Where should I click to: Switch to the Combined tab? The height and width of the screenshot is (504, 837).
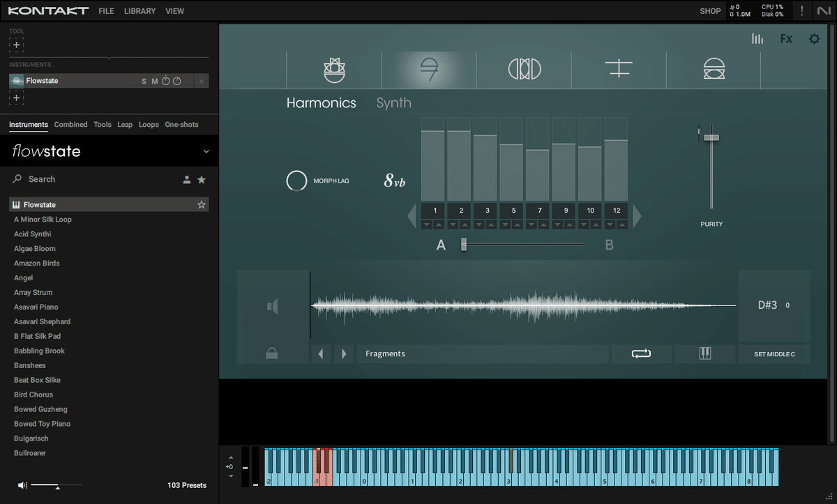(x=70, y=125)
